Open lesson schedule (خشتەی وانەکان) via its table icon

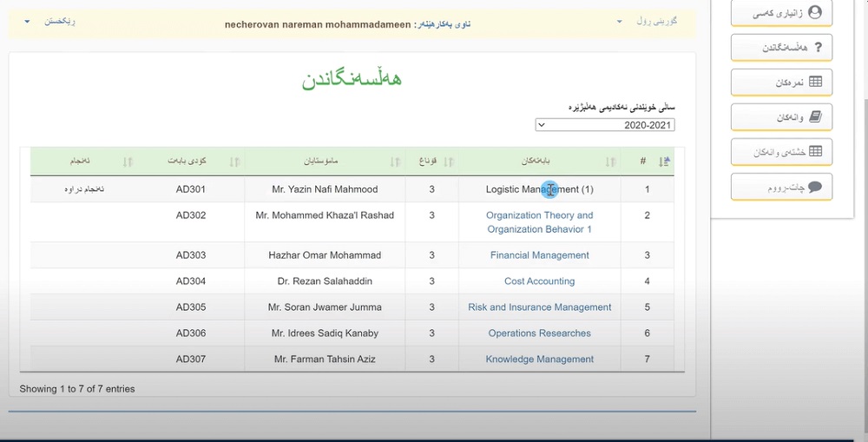click(x=815, y=151)
